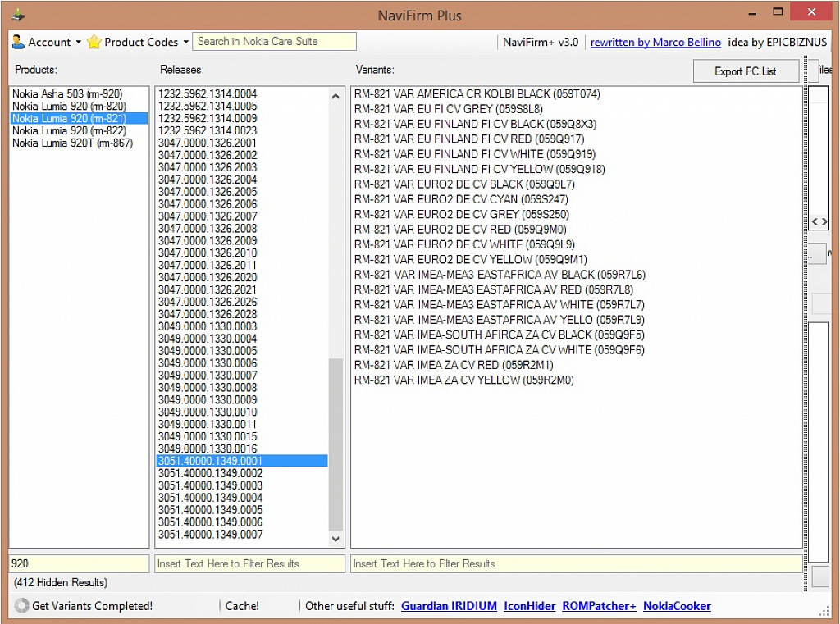This screenshot has height=624, width=840.
Task: Select variant EURO2 DE CV GREY (059S250)
Action: (577, 214)
